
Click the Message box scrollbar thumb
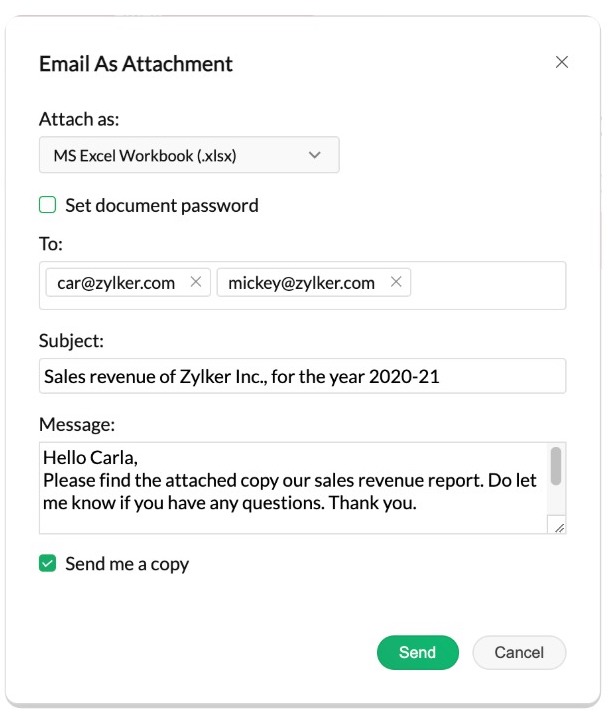pos(556,465)
